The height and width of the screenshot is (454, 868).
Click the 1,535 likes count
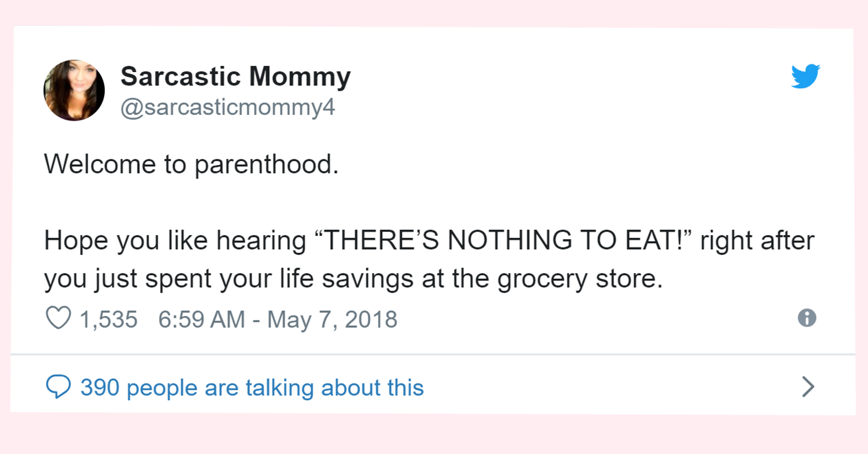point(108,319)
